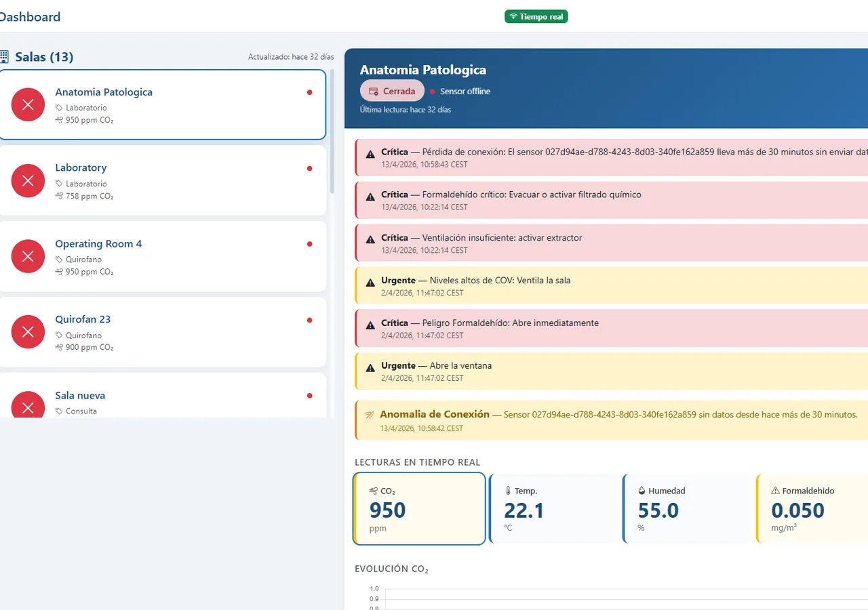Click the droplet icon on Humedad card
Viewport: 868px width, 610px height.
coord(642,491)
